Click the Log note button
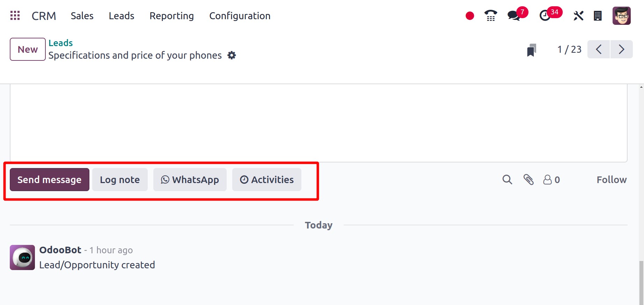Screen dimensions: 644x305 pyautogui.click(x=120, y=180)
